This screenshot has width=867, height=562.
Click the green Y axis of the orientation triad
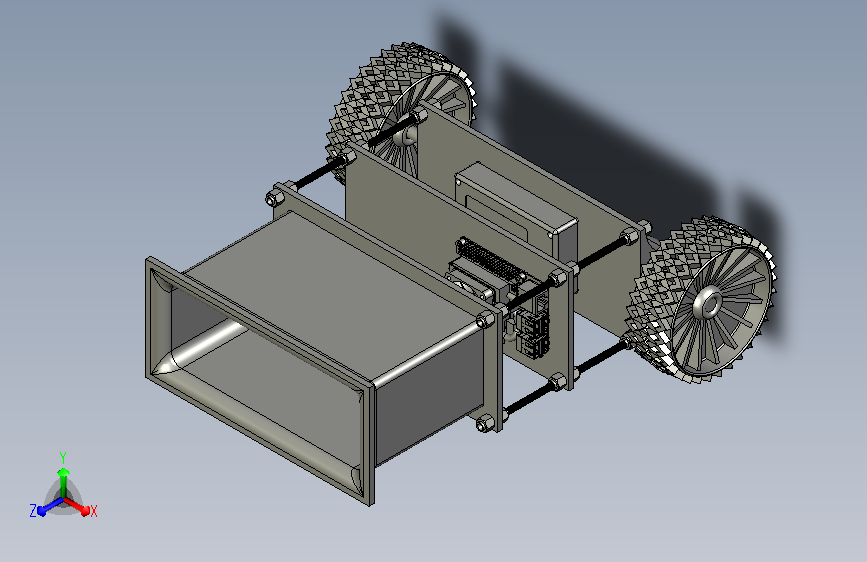coord(63,480)
